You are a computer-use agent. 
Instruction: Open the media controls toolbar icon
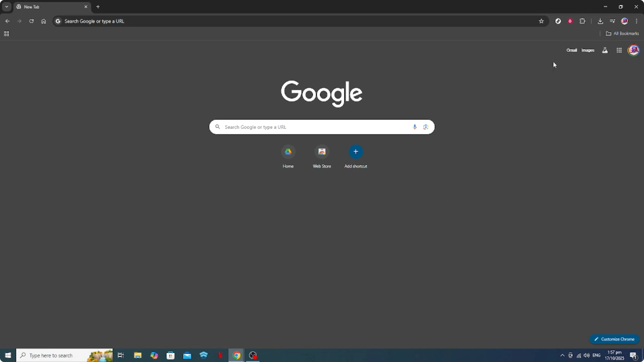tap(612, 21)
